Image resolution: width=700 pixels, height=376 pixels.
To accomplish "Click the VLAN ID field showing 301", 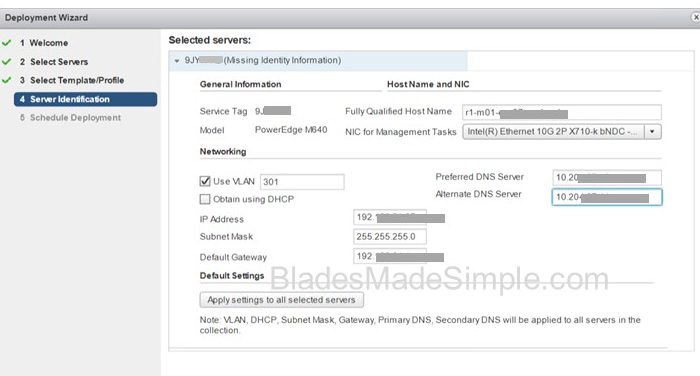I will (302, 182).
